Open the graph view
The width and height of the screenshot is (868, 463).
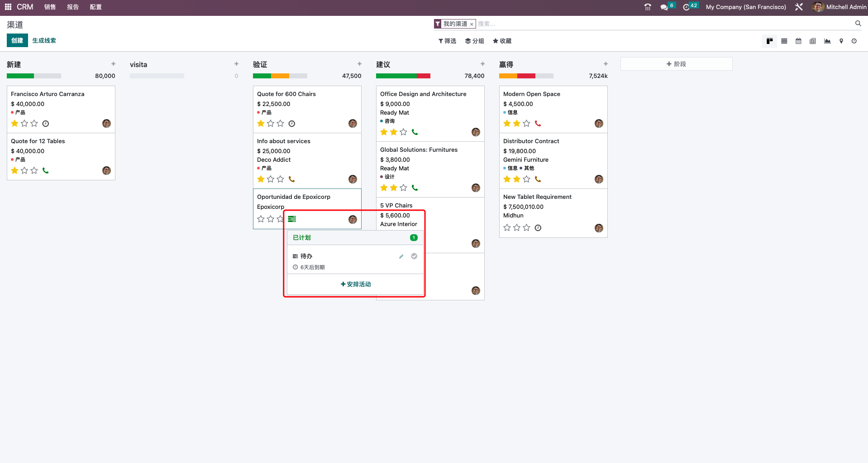pyautogui.click(x=827, y=41)
